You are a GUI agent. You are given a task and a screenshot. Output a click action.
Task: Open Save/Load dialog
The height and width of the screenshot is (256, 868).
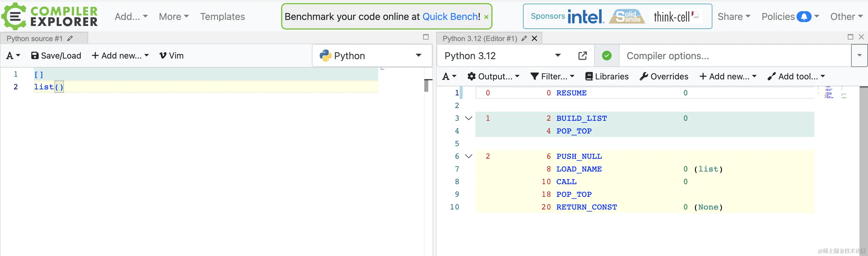click(x=56, y=56)
